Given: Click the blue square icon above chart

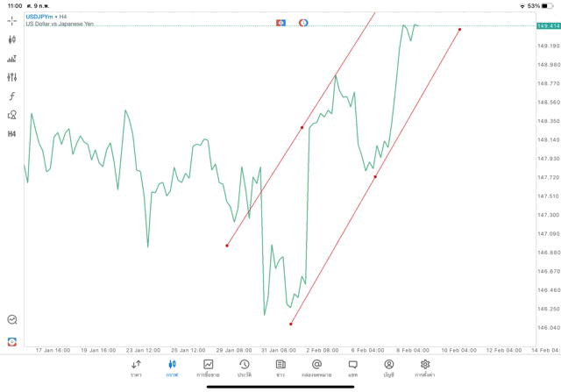Looking at the screenshot, I should coord(280,21).
